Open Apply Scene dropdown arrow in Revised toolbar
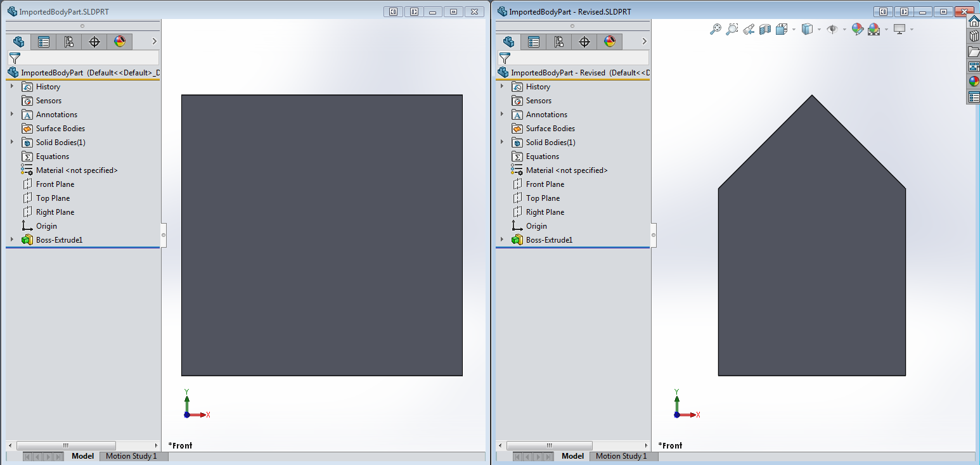The width and height of the screenshot is (980, 465). pos(886,29)
